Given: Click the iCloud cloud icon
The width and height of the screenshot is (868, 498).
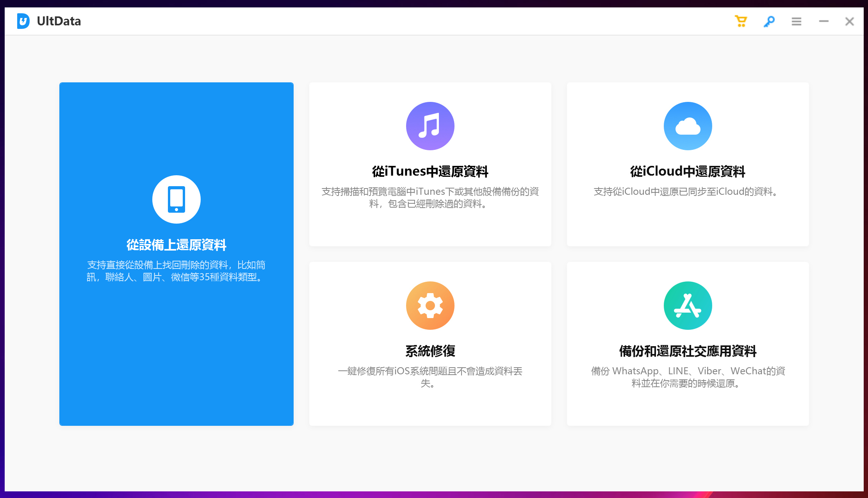Looking at the screenshot, I should coord(688,126).
